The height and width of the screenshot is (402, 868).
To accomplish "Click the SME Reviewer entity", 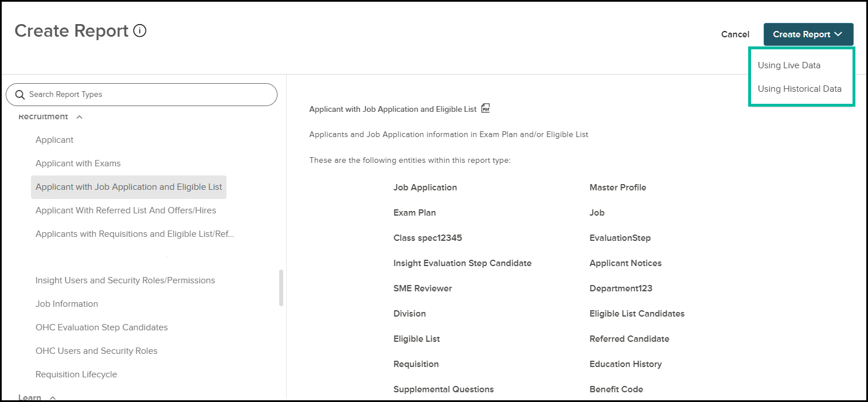I will [423, 288].
